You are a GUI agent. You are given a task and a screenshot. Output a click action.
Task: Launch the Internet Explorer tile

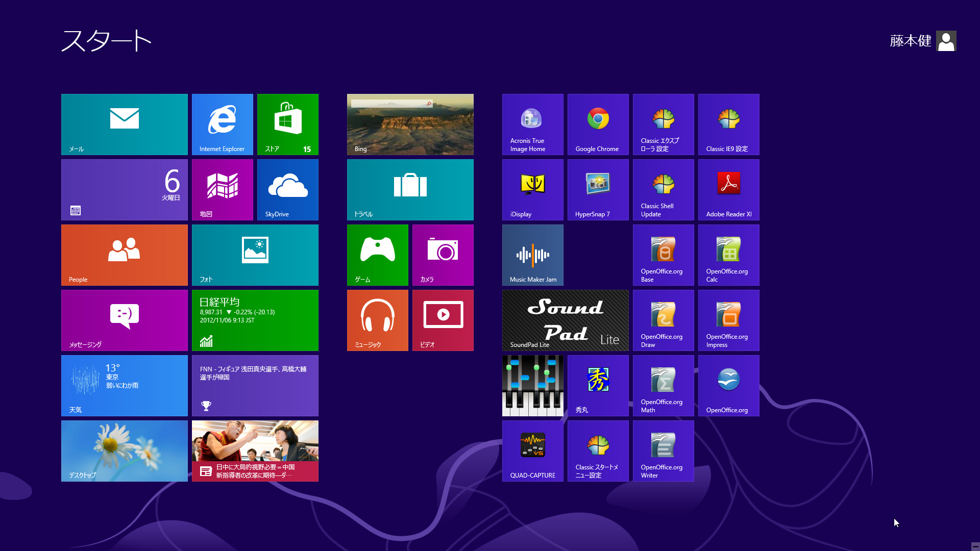pos(223,124)
